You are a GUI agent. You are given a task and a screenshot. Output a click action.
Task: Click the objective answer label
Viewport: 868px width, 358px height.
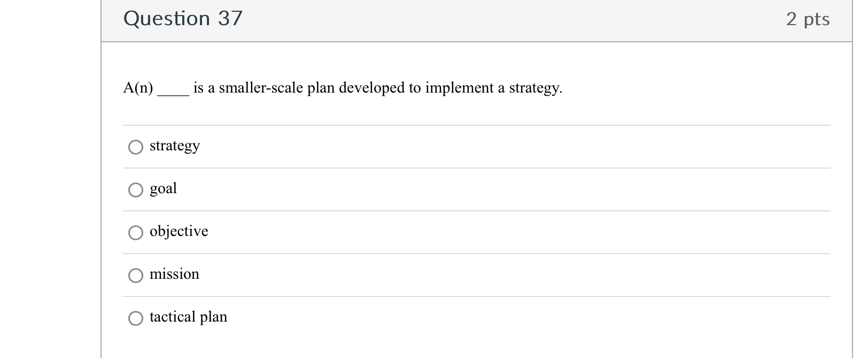tap(178, 231)
